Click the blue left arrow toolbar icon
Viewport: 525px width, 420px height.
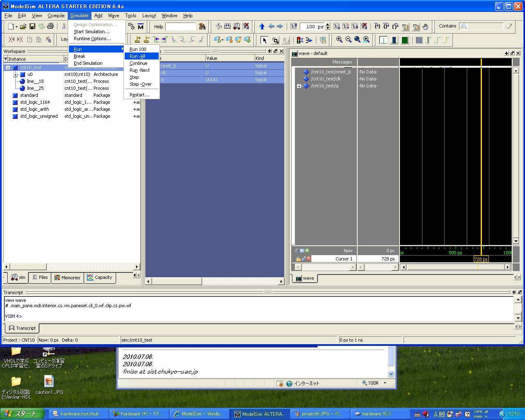[x=271, y=27]
